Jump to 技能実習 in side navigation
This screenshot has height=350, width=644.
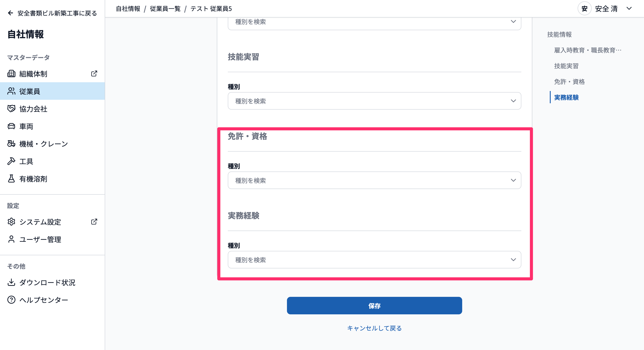tap(566, 66)
